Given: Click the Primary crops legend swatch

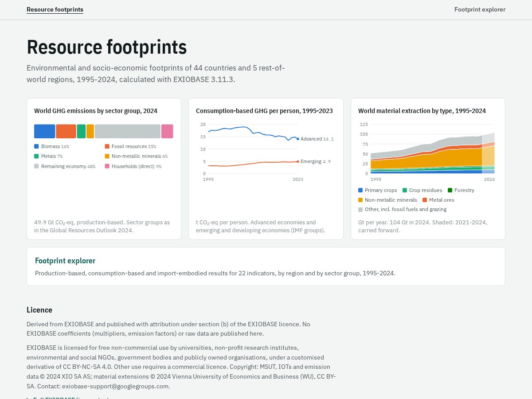Looking at the screenshot, I should [x=360, y=190].
